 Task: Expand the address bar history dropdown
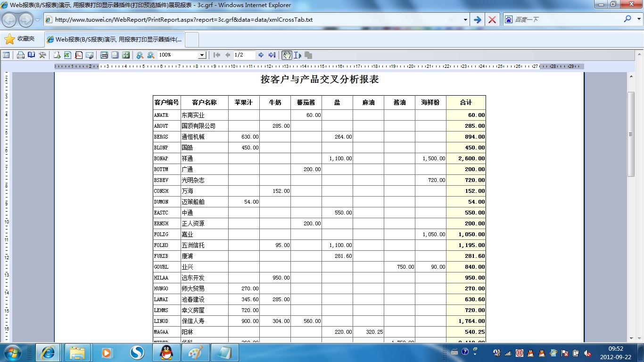[x=465, y=20]
